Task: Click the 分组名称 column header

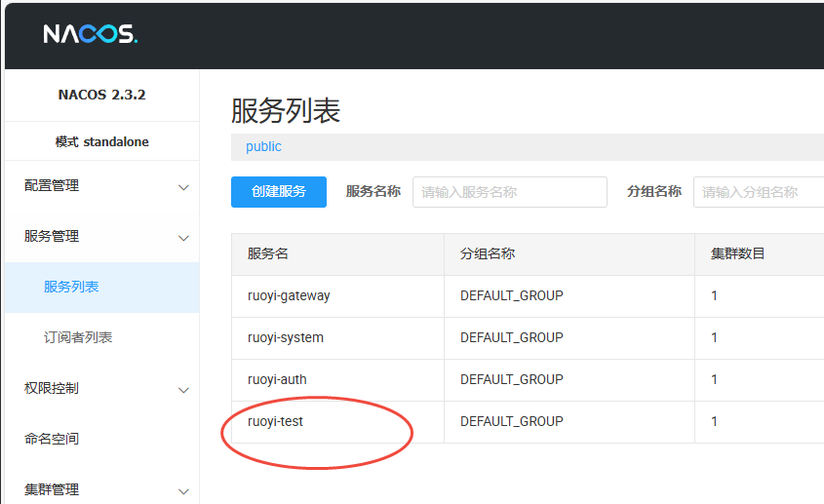Action: (x=488, y=253)
